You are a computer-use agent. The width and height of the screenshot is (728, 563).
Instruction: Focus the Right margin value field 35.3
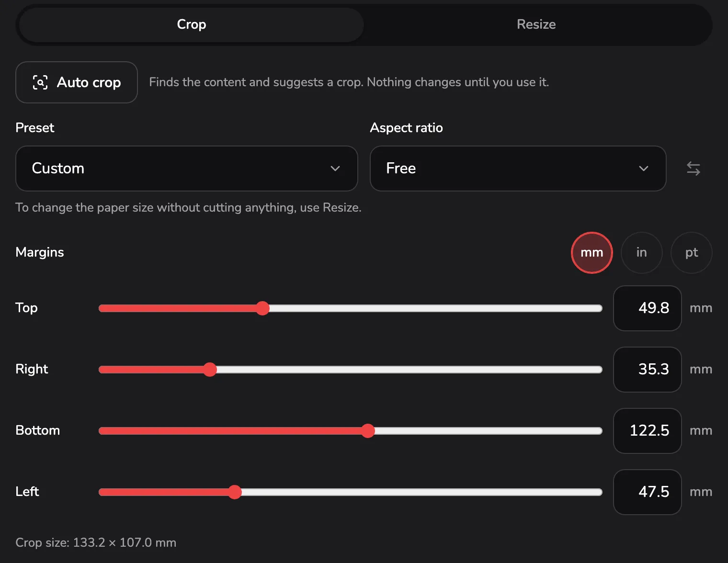coord(648,370)
